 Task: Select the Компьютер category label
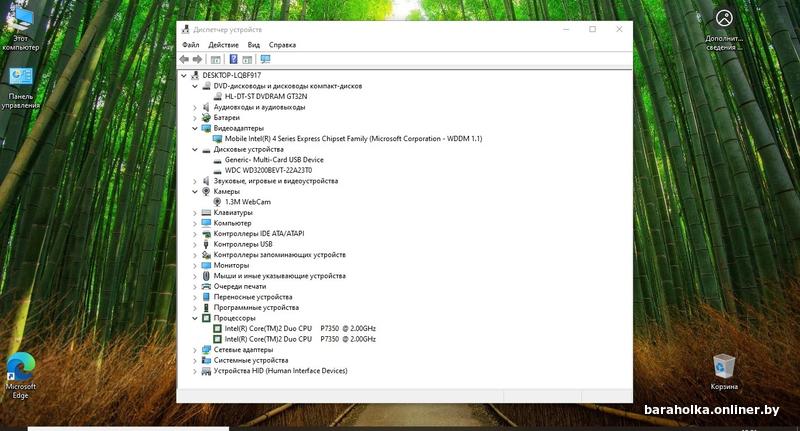pos(232,223)
